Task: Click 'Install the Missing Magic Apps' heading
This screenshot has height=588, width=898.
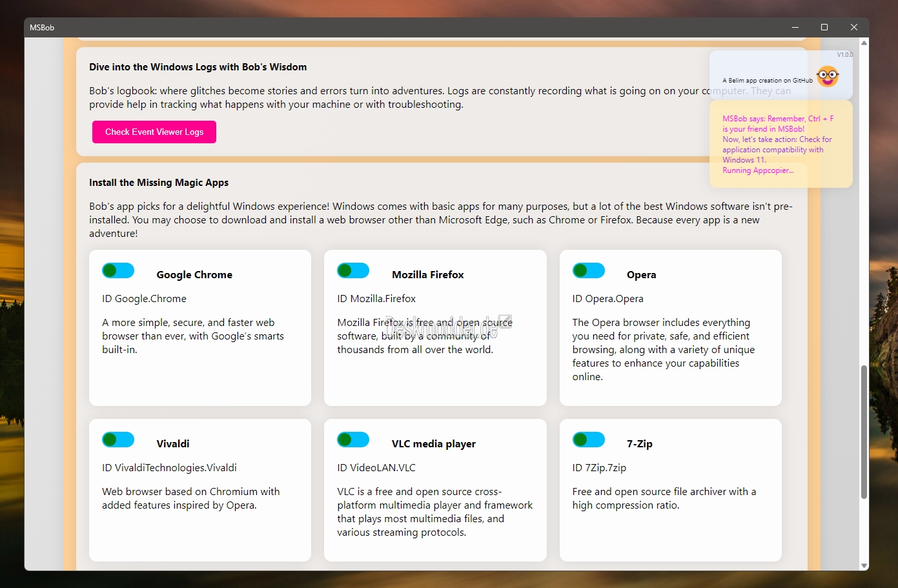Action: coord(159,183)
